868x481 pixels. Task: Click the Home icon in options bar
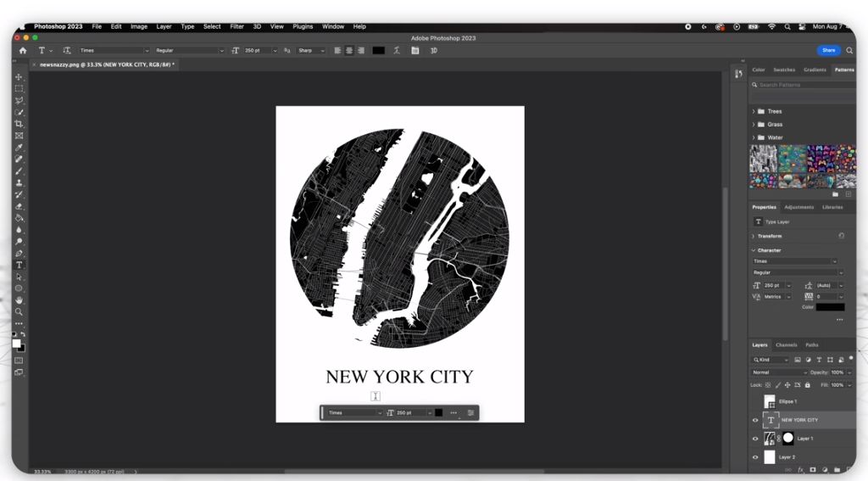click(x=23, y=51)
